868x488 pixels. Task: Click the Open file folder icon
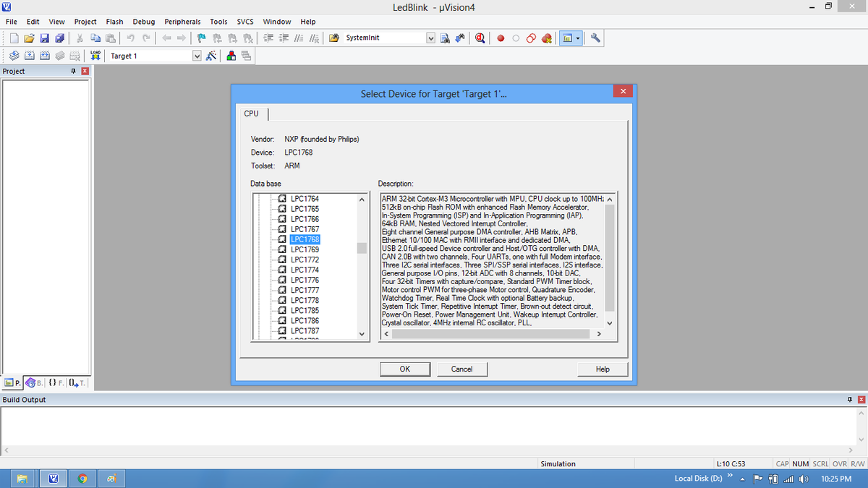tap(30, 38)
